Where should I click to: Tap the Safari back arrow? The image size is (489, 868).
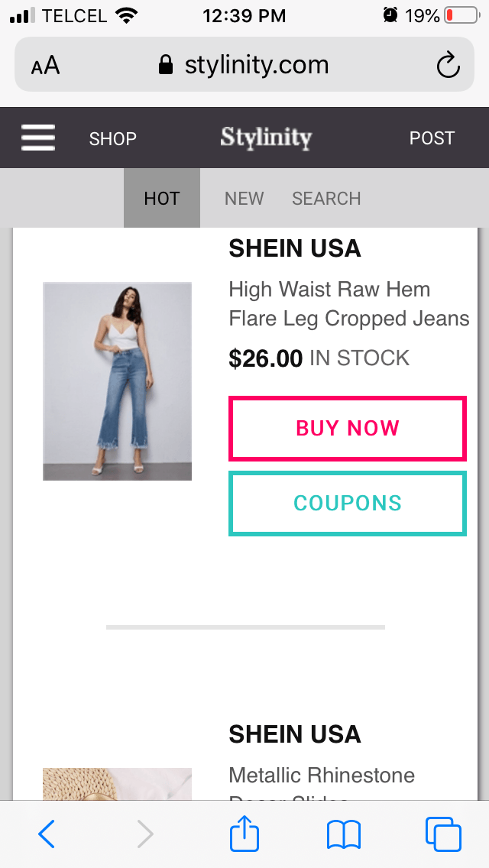[x=47, y=834]
